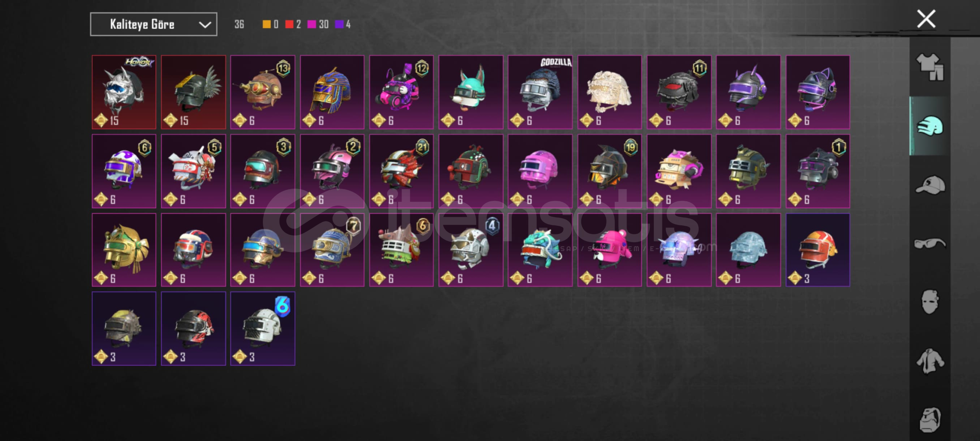980x441 pixels.
Task: Select the Honor silver skull helmet
Action: 124,92
